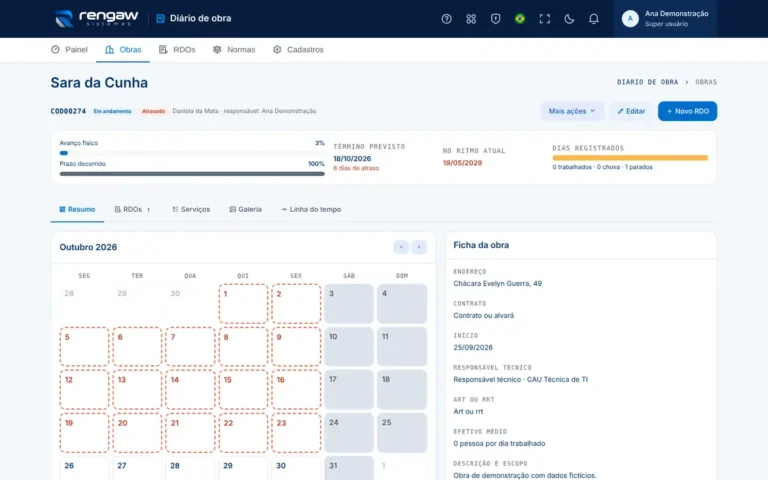Select October 15 in calendar
The height and width of the screenshot is (480, 768).
click(243, 389)
